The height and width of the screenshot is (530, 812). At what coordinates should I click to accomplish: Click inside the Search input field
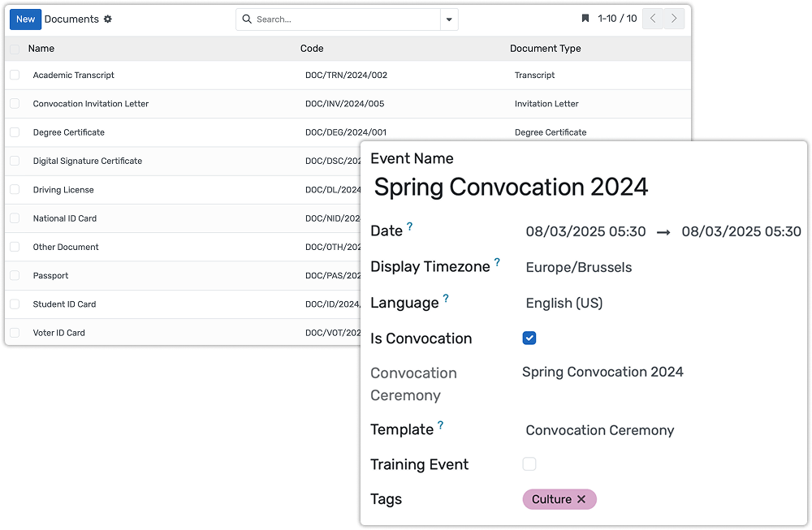click(341, 19)
